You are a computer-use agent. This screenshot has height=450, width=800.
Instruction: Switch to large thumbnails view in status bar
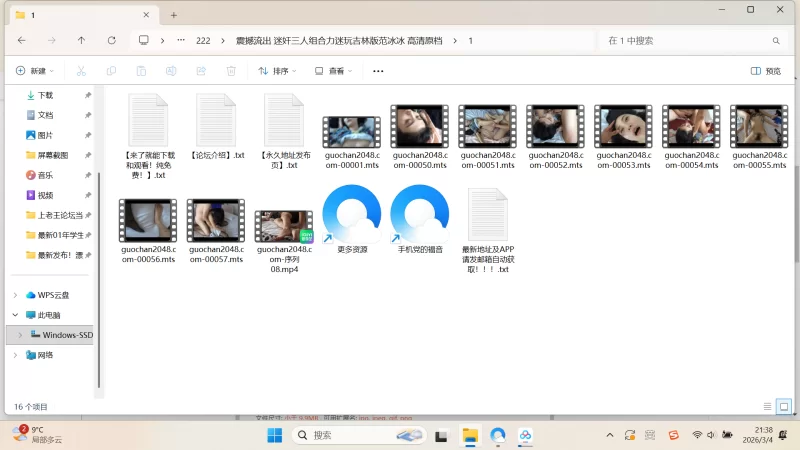pos(784,407)
